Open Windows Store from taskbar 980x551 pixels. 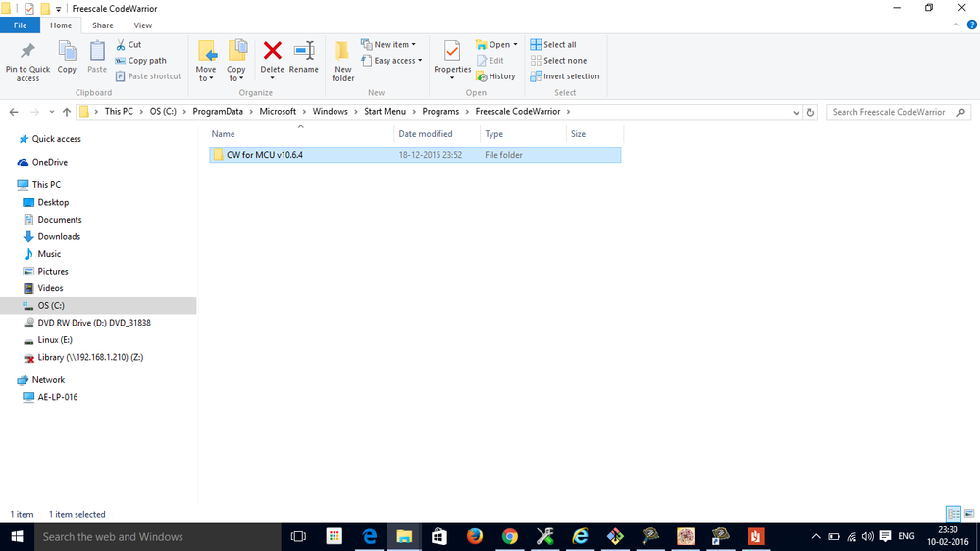(x=439, y=536)
